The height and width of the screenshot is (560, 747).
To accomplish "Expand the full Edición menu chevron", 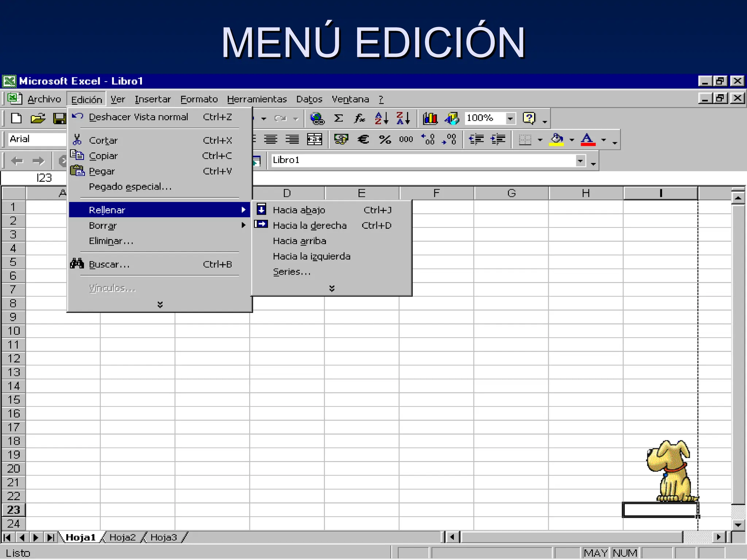I will click(160, 304).
